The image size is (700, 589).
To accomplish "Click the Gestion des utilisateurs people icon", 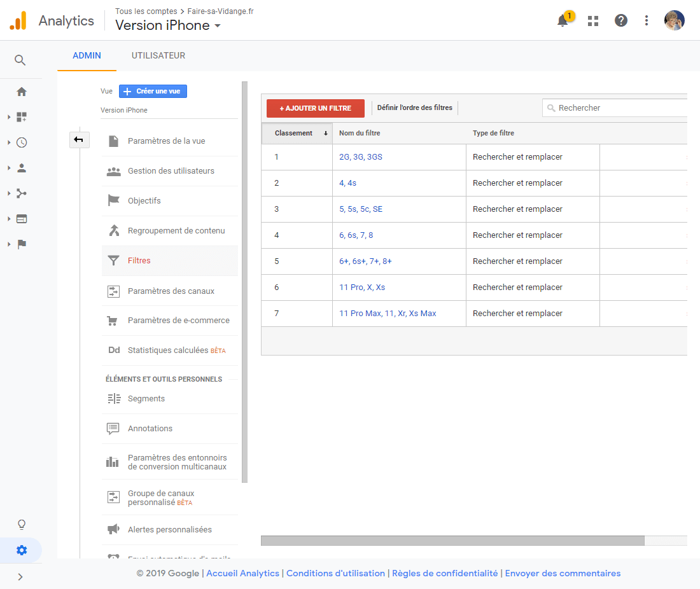I will (114, 171).
